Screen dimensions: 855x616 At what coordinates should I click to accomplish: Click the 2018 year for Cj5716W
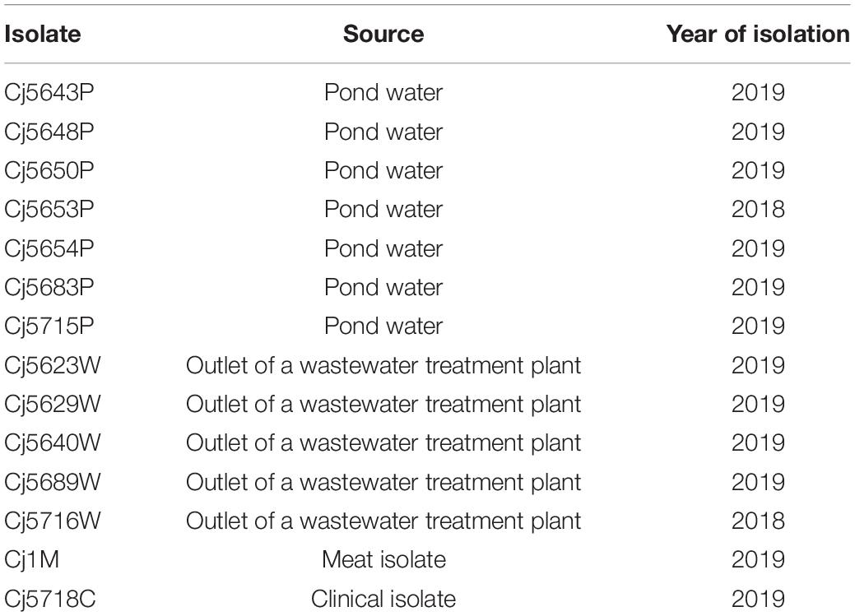coord(758,521)
